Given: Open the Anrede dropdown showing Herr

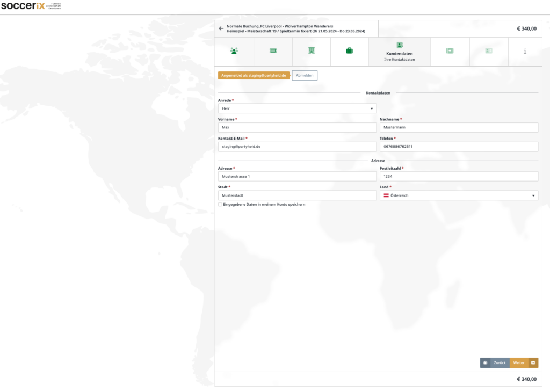Looking at the screenshot, I should tap(297, 108).
